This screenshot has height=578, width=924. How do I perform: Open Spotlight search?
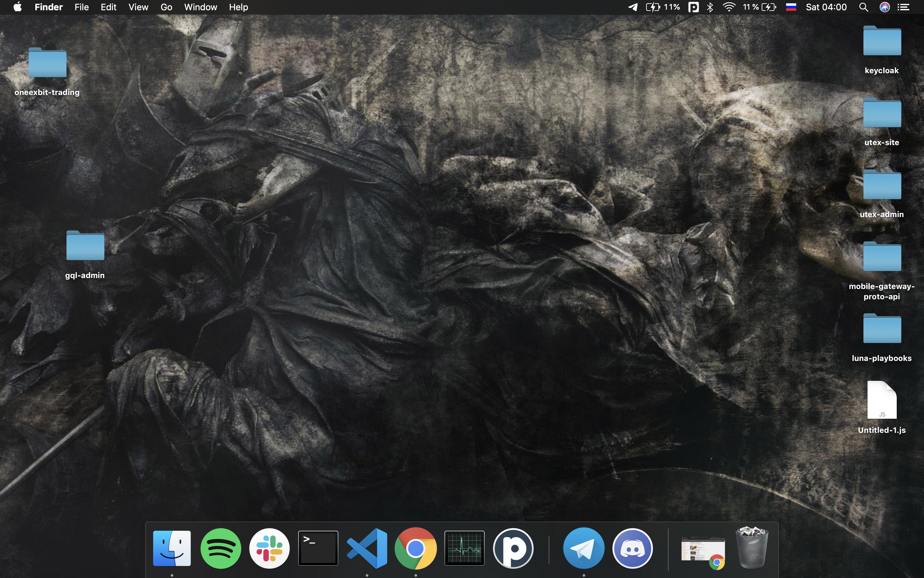[864, 7]
